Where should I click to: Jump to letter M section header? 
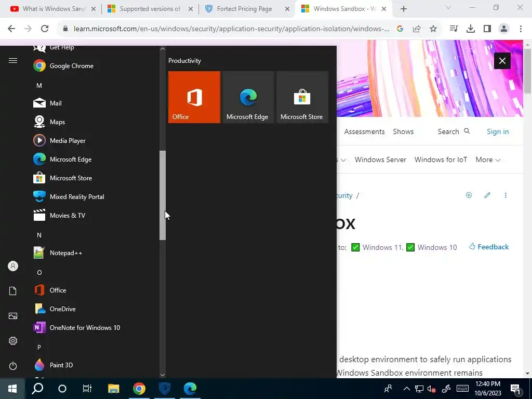pyautogui.click(x=39, y=86)
